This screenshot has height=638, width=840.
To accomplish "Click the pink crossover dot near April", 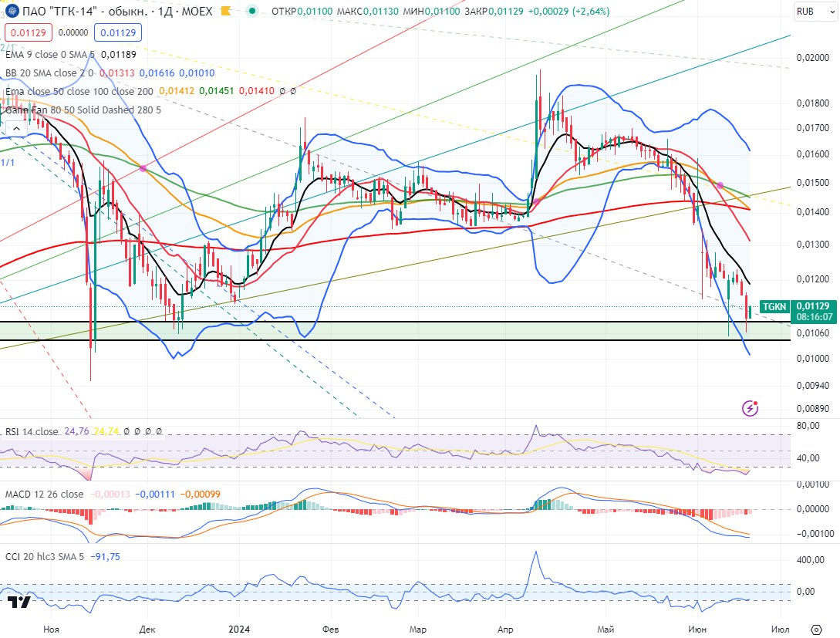I will coord(536,202).
